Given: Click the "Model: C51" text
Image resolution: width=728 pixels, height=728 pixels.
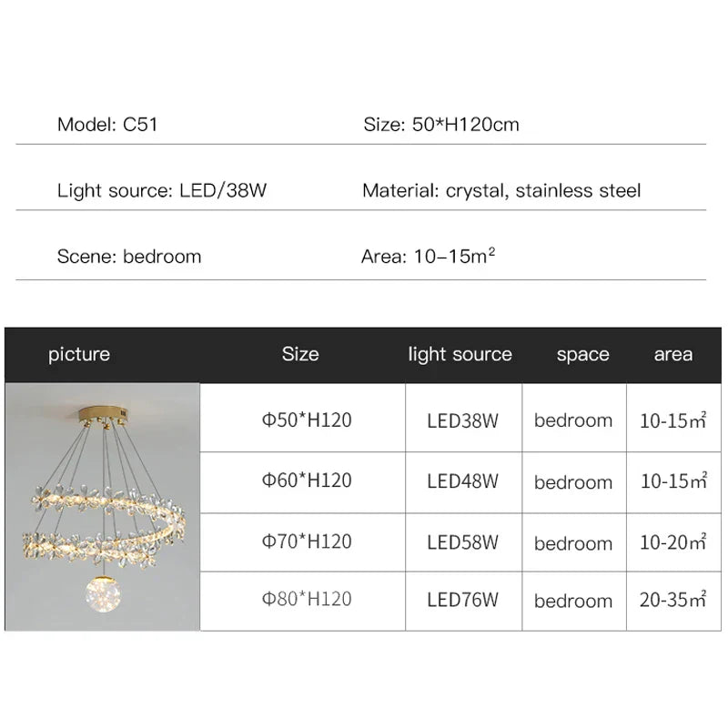Looking at the screenshot, I should (107, 125).
